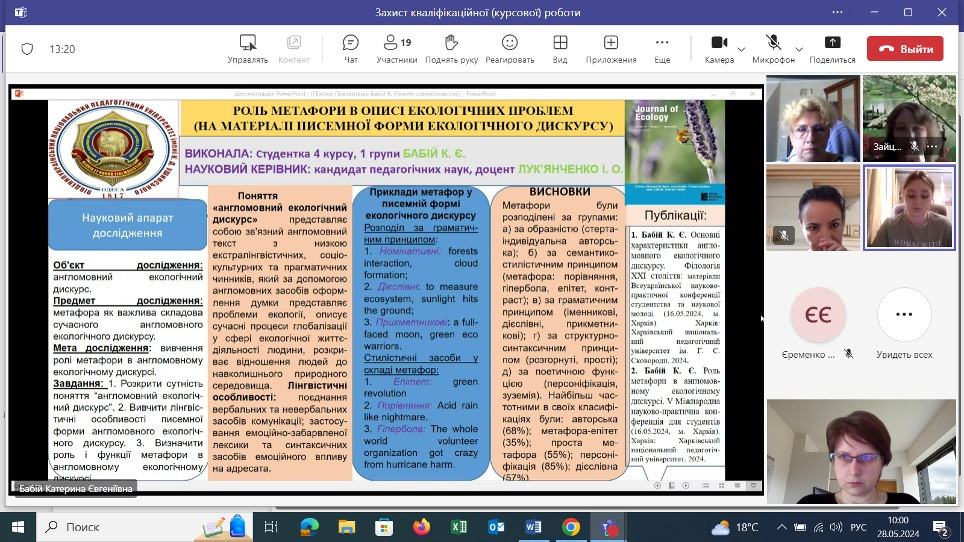Open Outlook from the taskbar

496,527
